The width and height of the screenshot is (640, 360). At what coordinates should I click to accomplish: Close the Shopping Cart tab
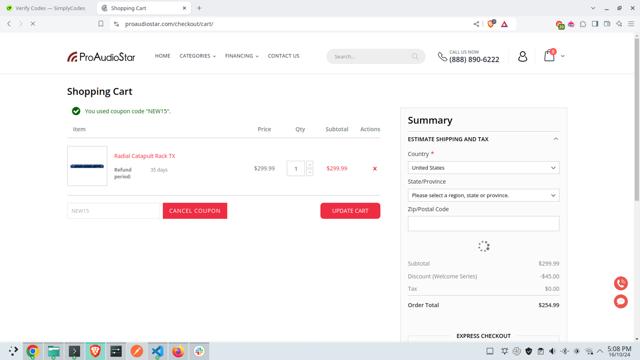(x=184, y=8)
